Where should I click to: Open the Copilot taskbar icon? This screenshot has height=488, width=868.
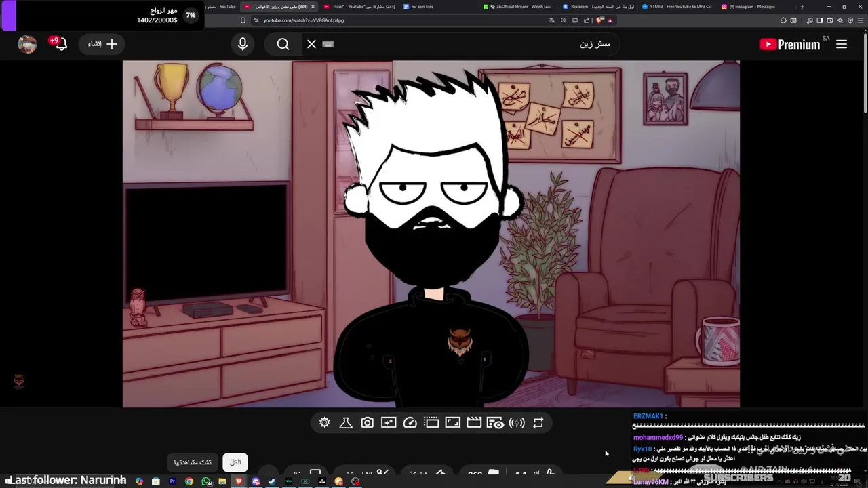(139, 481)
